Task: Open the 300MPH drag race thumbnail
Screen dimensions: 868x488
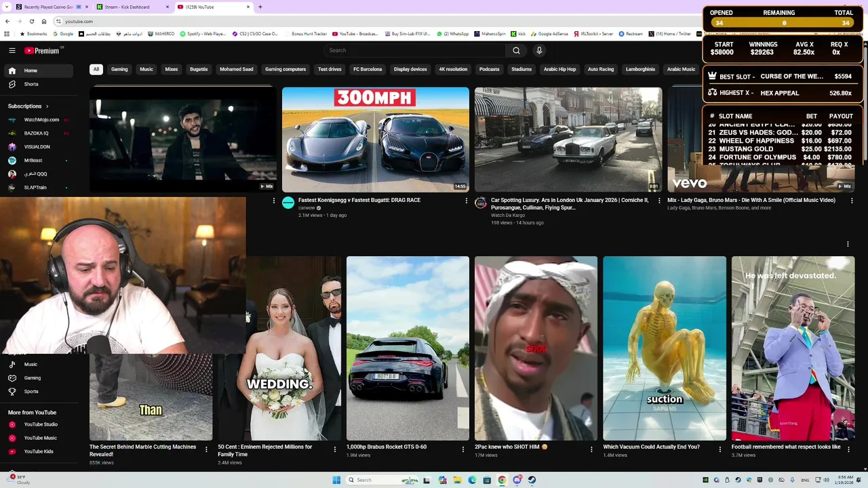Action: click(376, 140)
